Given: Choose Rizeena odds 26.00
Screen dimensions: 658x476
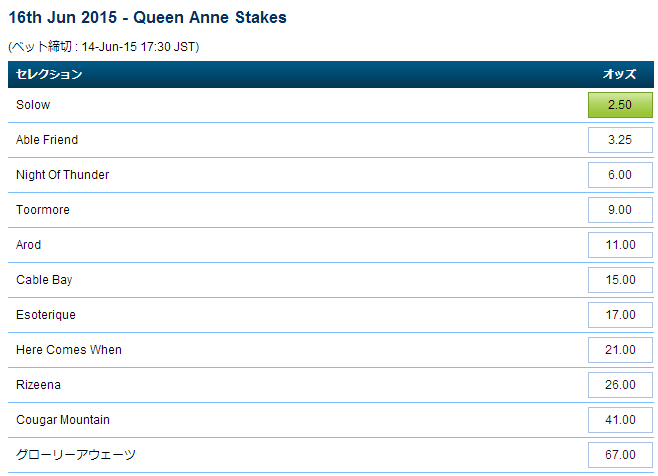Looking at the screenshot, I should 620,385.
